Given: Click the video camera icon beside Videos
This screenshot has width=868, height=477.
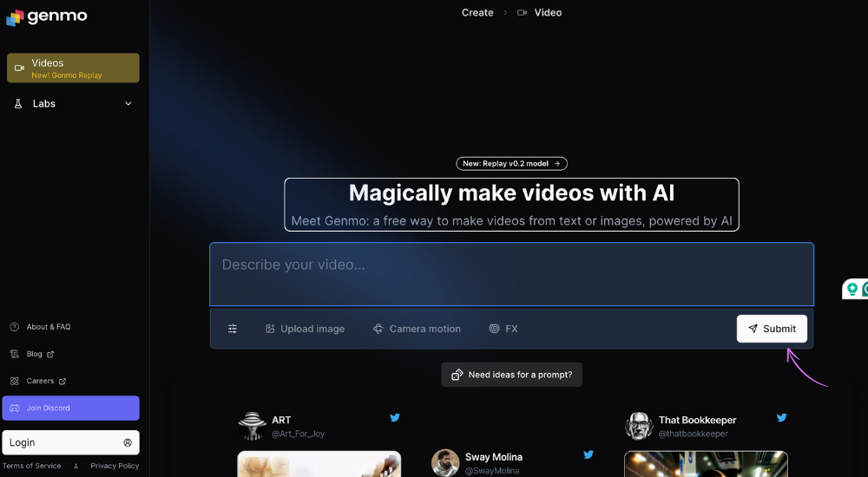Looking at the screenshot, I should (x=19, y=68).
